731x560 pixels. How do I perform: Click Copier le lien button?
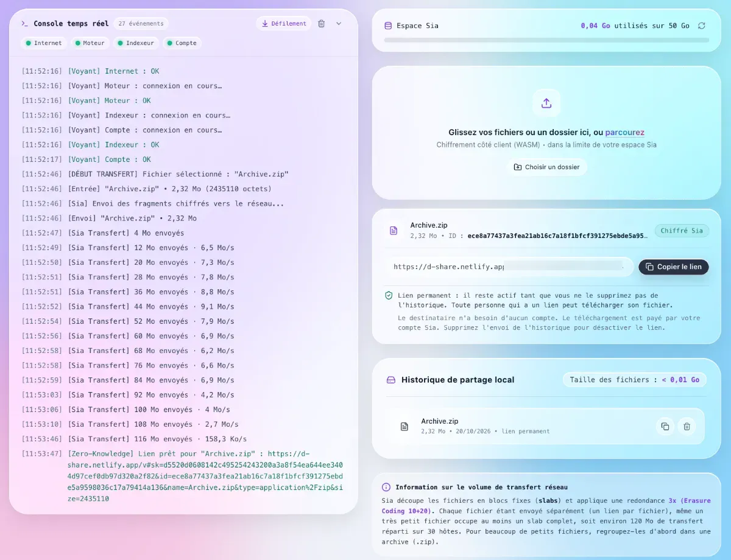pyautogui.click(x=674, y=267)
